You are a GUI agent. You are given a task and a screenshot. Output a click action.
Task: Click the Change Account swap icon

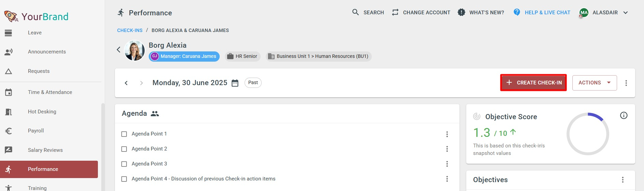(x=395, y=12)
